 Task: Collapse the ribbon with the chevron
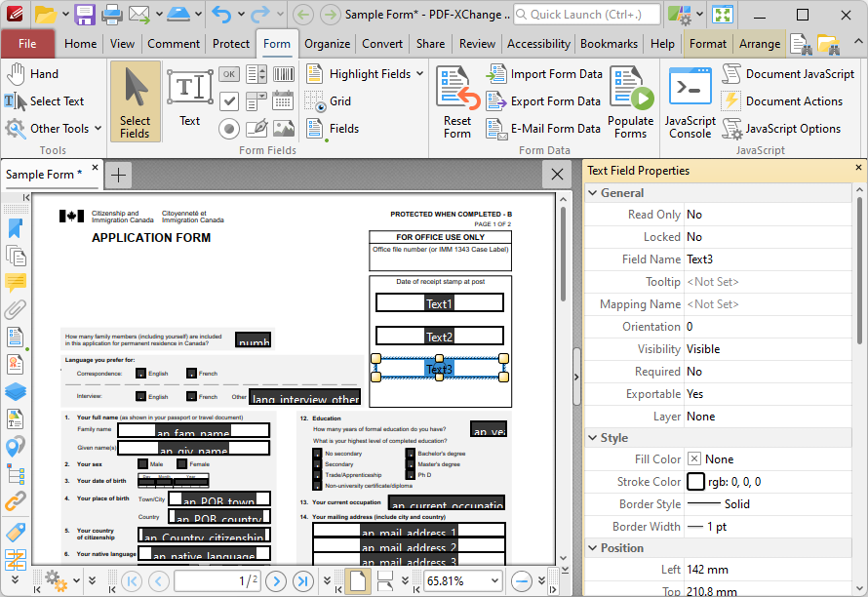[857, 41]
